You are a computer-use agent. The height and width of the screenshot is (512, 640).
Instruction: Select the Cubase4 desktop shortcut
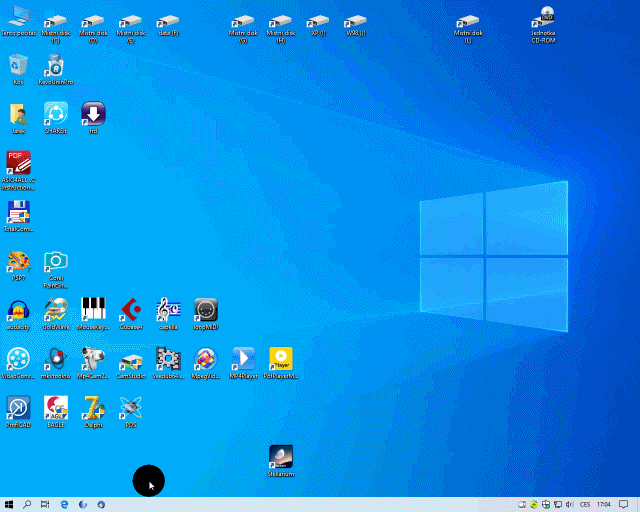click(131, 314)
